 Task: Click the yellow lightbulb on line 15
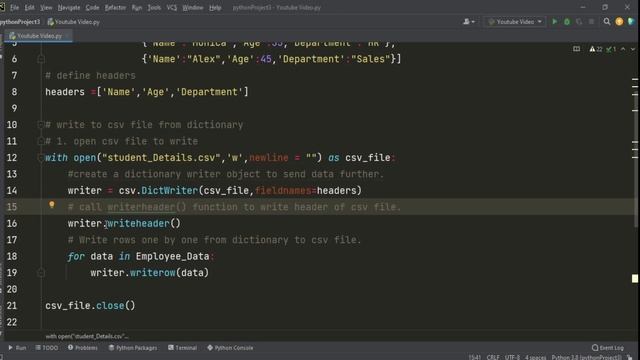click(x=52, y=205)
